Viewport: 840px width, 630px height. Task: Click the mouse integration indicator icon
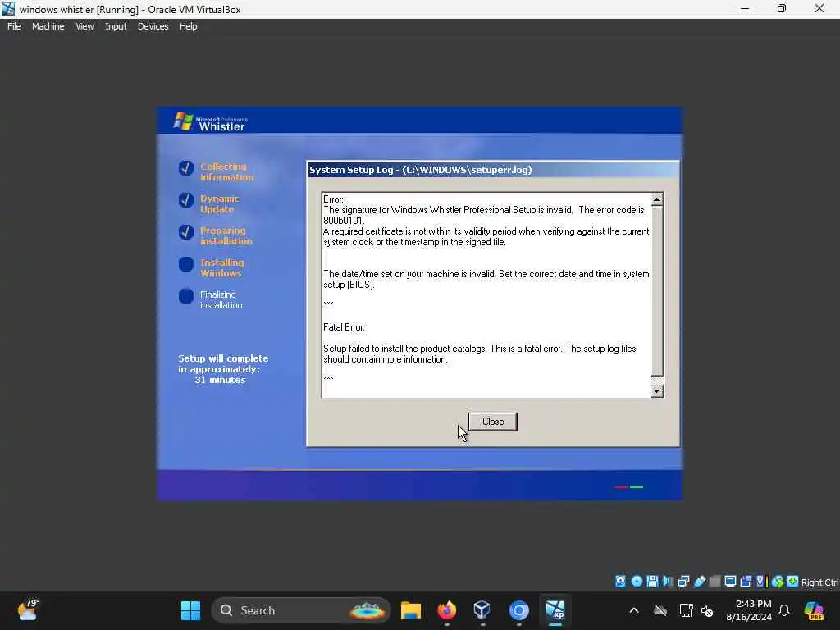(x=778, y=582)
